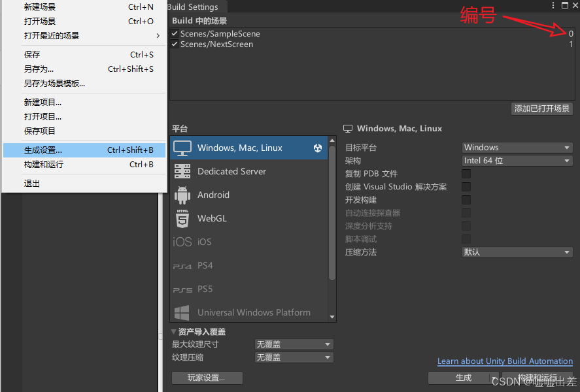Click the WebGL HTML5 platform icon

tap(182, 218)
